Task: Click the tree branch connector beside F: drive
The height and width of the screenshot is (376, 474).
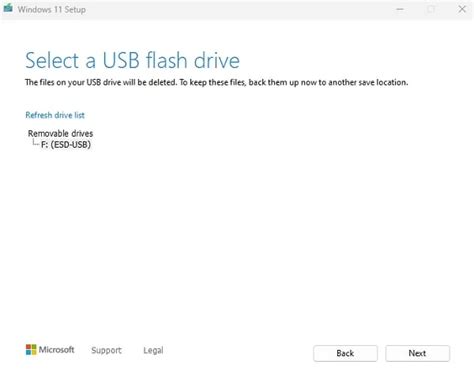Action: coord(35,143)
